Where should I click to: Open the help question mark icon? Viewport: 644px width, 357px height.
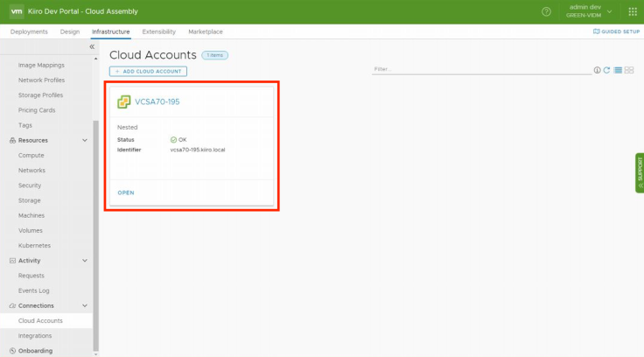tap(546, 11)
